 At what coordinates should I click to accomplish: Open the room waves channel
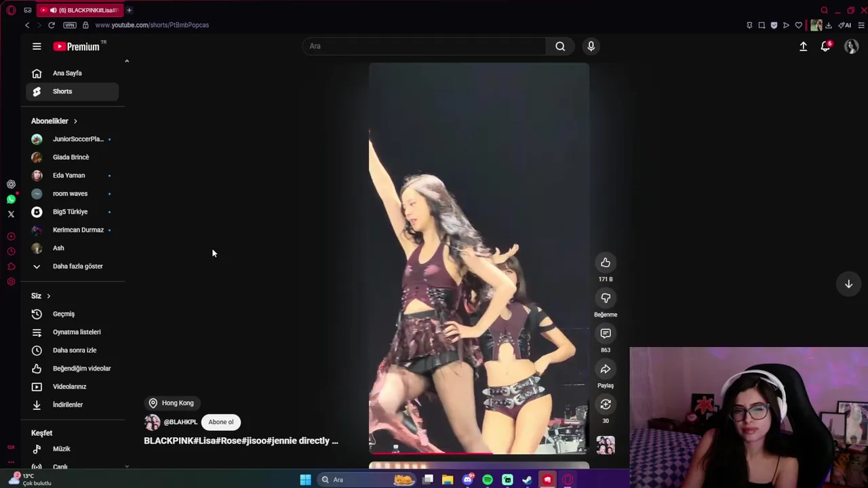click(x=72, y=194)
